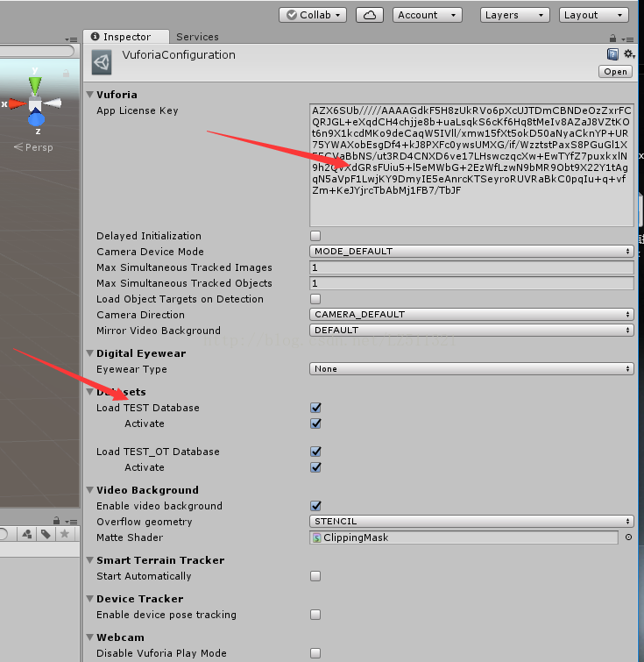Viewport: 644px width, 662px height.
Task: Collapse the Video Background section
Action: pyautogui.click(x=90, y=490)
